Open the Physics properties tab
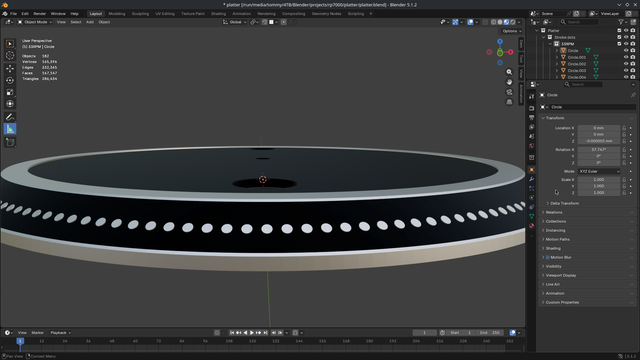 point(531,198)
